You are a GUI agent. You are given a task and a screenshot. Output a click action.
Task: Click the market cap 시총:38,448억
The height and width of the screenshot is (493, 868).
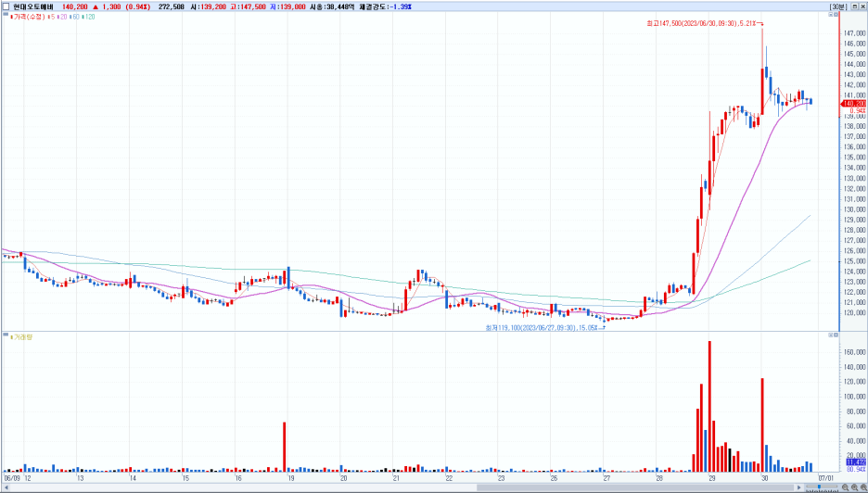[x=332, y=7]
